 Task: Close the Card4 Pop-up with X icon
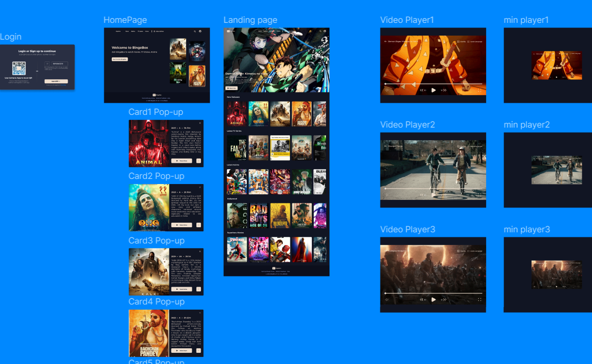[200, 313]
